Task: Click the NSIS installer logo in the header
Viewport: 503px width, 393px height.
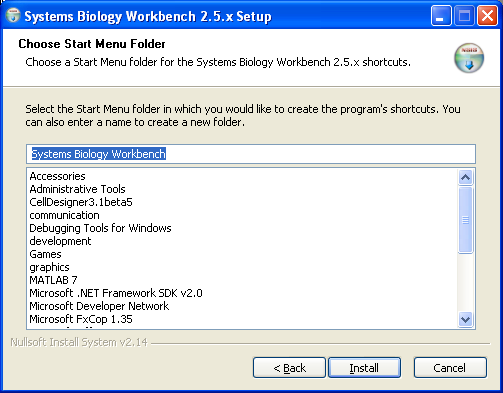Action: [x=469, y=58]
